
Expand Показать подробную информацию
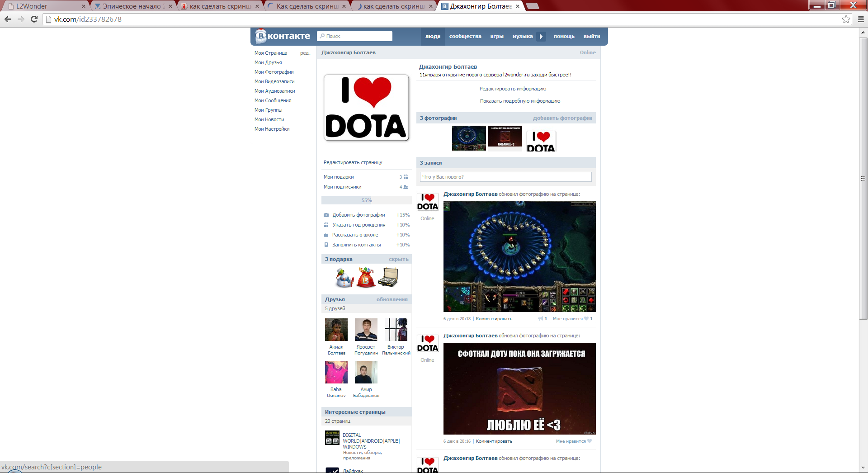520,101
